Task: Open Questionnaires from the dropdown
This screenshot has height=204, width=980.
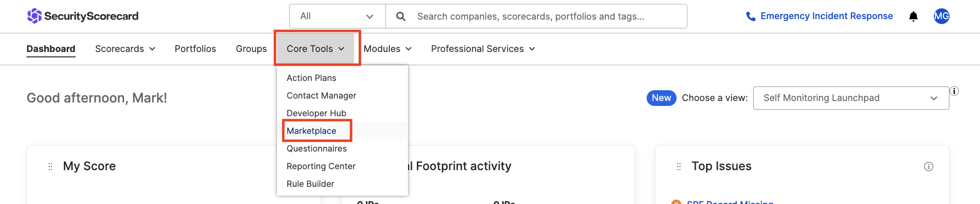Action: coord(316,149)
